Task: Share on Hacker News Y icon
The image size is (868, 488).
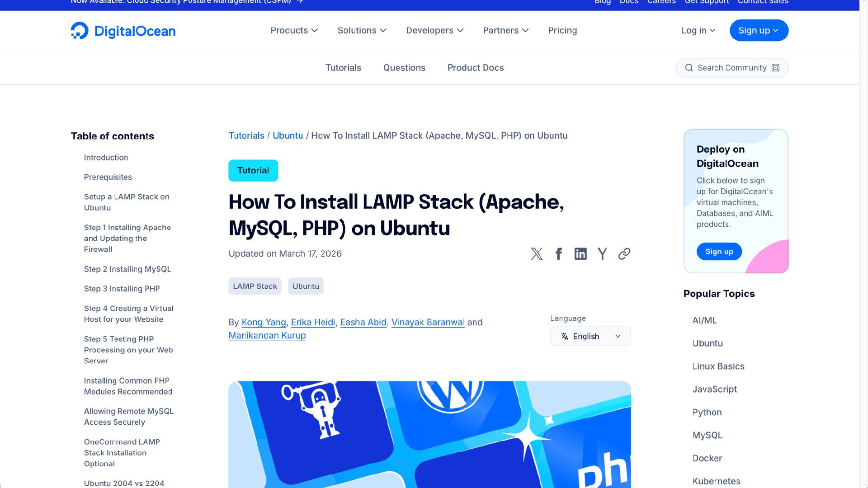Action: (x=602, y=254)
